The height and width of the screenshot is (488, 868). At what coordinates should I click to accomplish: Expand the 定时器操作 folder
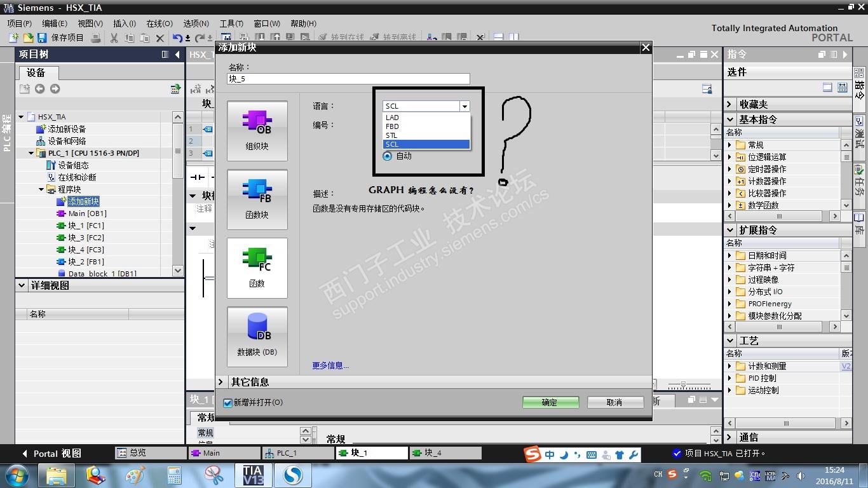coord(729,169)
